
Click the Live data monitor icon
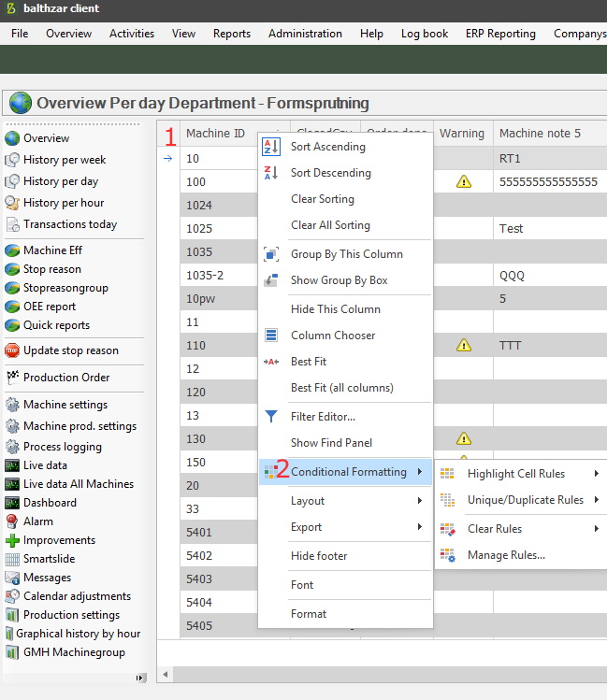12,465
